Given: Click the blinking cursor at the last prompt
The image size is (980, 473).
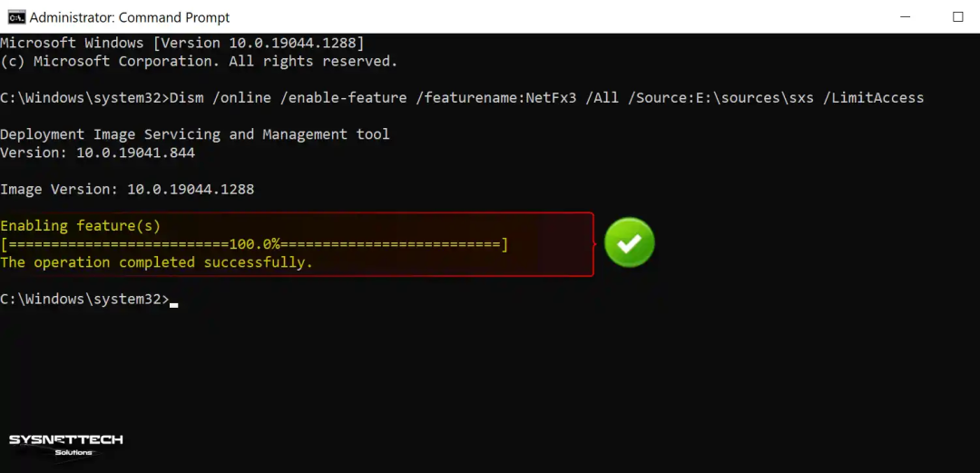Looking at the screenshot, I should tap(173, 303).
